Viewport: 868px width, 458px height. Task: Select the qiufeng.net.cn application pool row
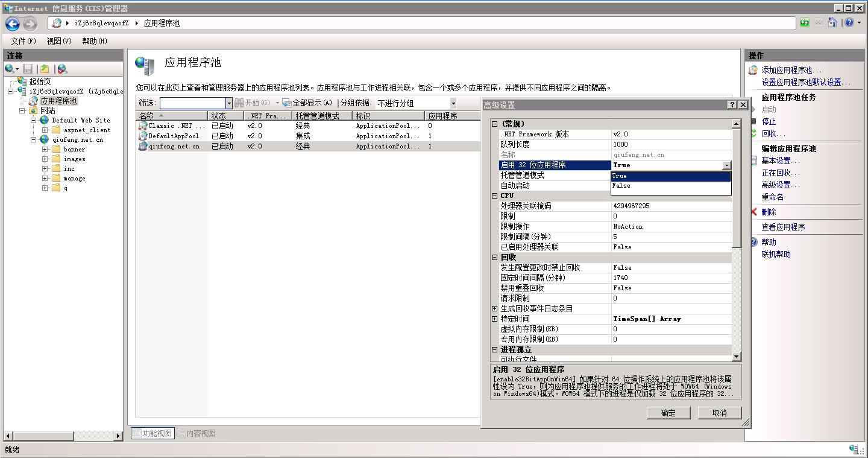308,146
